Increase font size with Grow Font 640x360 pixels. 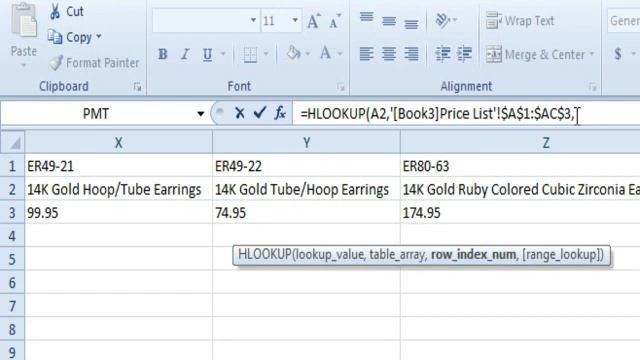click(313, 21)
